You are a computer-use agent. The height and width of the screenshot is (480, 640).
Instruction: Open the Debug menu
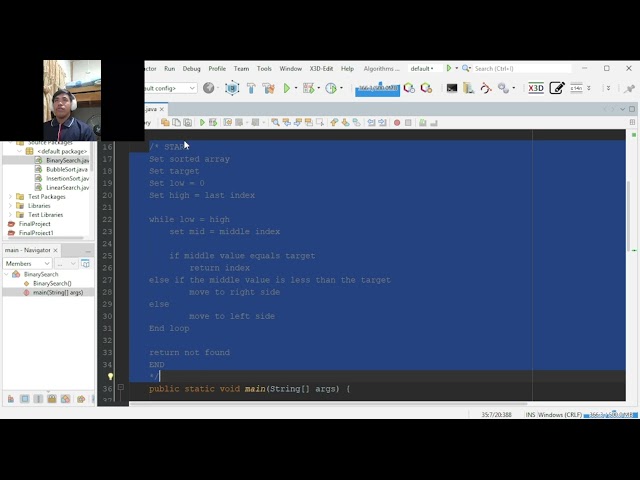(191, 68)
